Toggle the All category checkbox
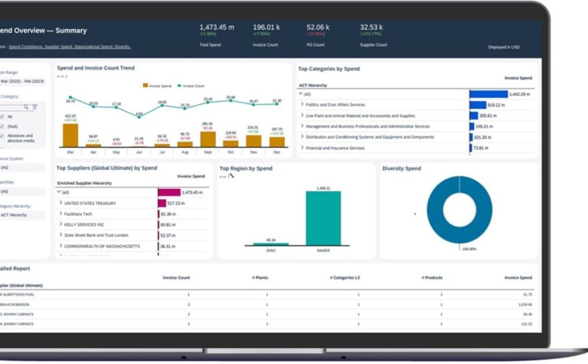Image resolution: width=588 pixels, height=364 pixels. 3,116
